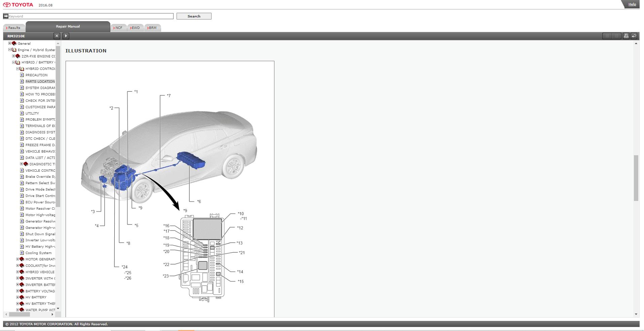Open the NCF tab
Screen dimensions: 644x331
(x=118, y=28)
